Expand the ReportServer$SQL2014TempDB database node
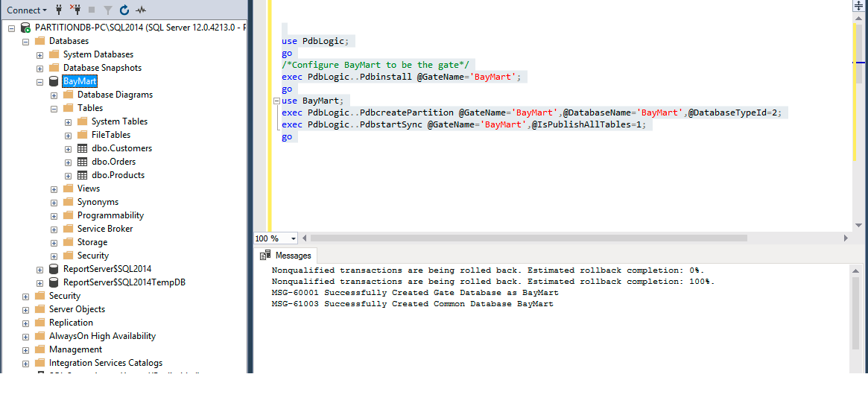868x415 pixels. [x=39, y=283]
